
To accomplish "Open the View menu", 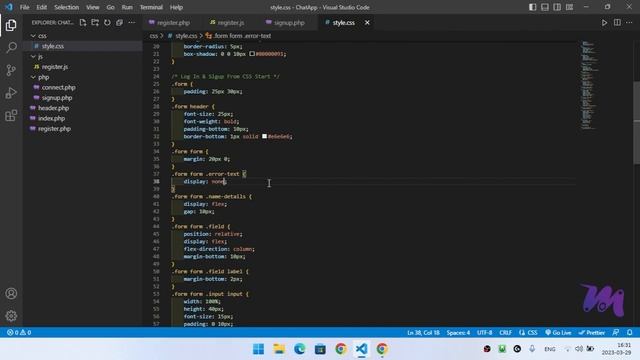I will point(93,7).
